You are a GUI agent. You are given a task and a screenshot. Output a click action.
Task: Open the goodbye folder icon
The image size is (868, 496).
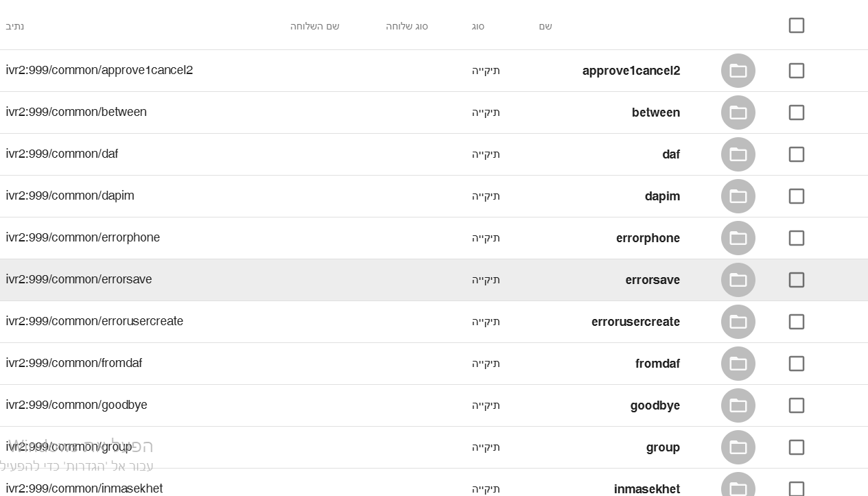coord(738,405)
